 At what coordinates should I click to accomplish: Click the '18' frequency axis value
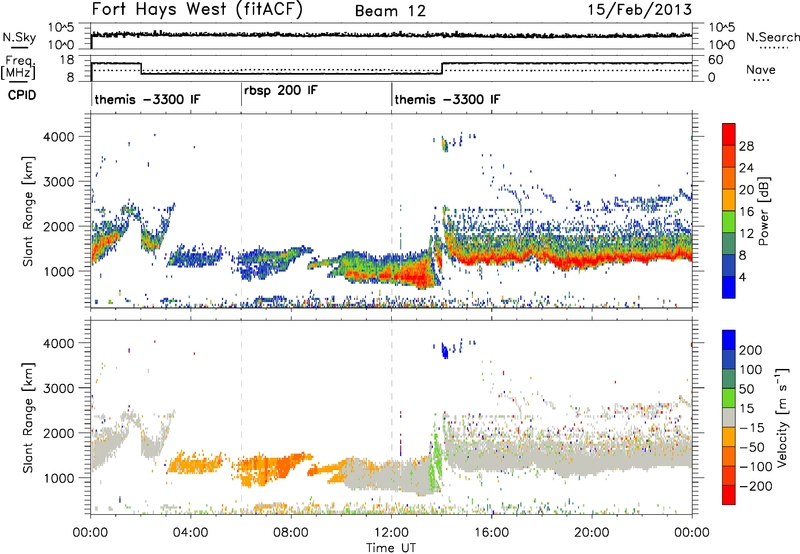pyautogui.click(x=67, y=60)
